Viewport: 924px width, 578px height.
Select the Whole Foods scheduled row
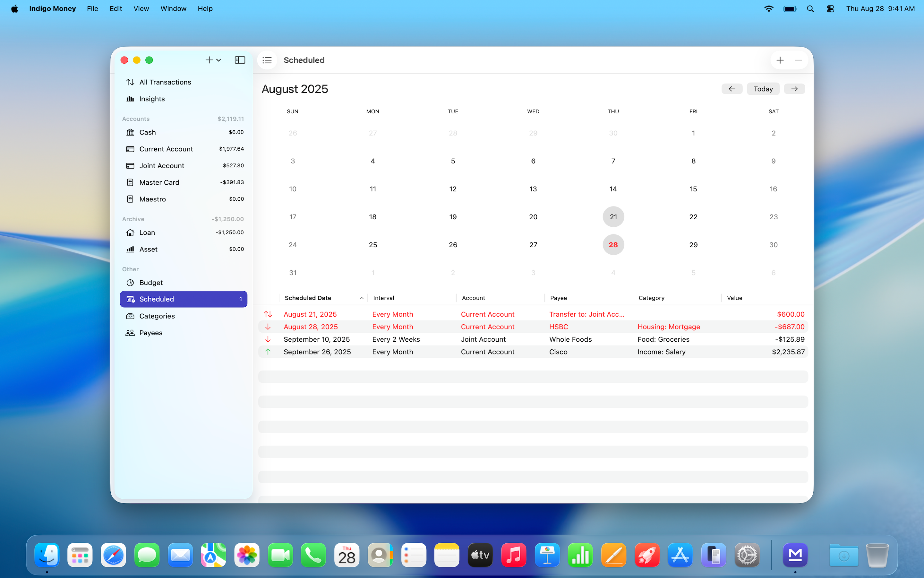[533, 339]
